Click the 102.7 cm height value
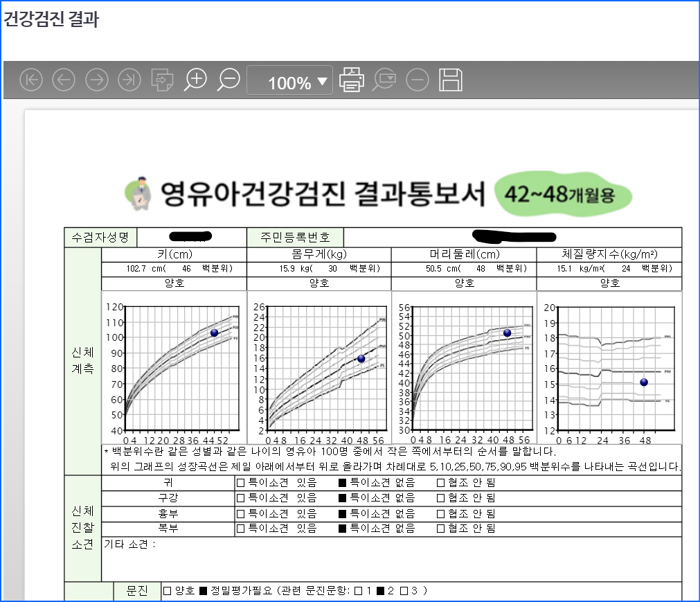Image resolution: width=700 pixels, height=602 pixels. (145, 268)
